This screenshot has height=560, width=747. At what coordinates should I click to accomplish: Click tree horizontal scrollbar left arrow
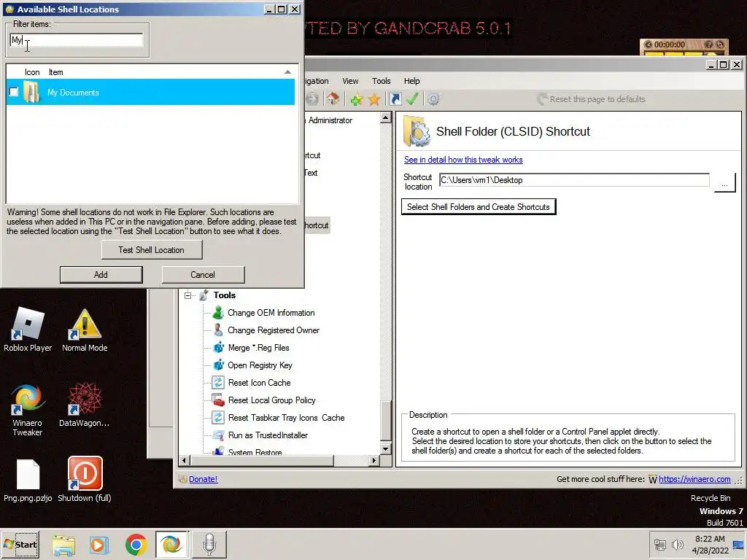(185, 461)
